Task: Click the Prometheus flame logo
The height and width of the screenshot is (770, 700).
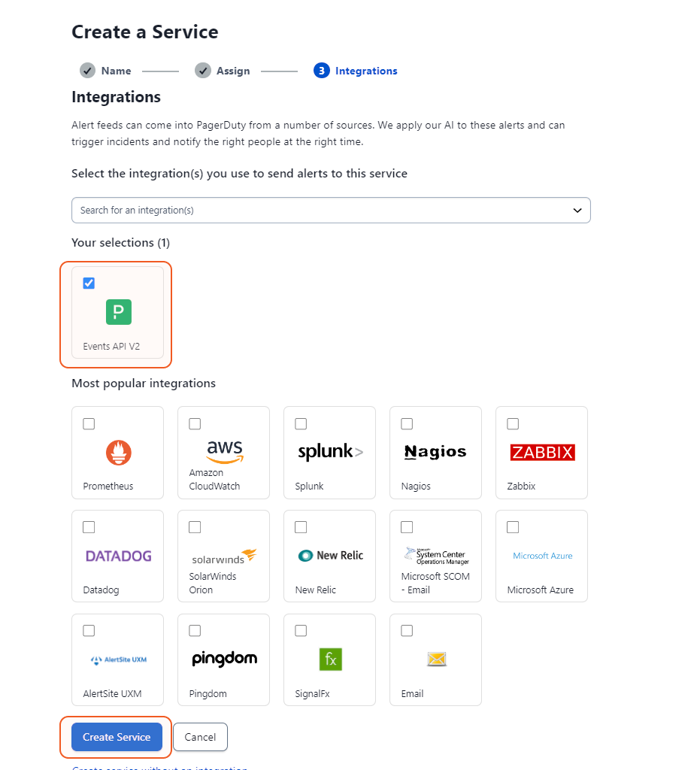Action: [118, 452]
